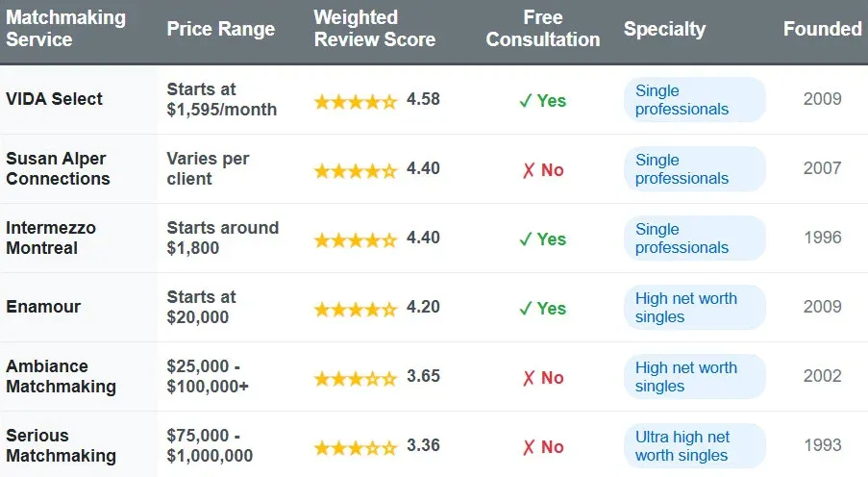Open the VIDA Select service name
This screenshot has height=477, width=868.
(x=54, y=99)
